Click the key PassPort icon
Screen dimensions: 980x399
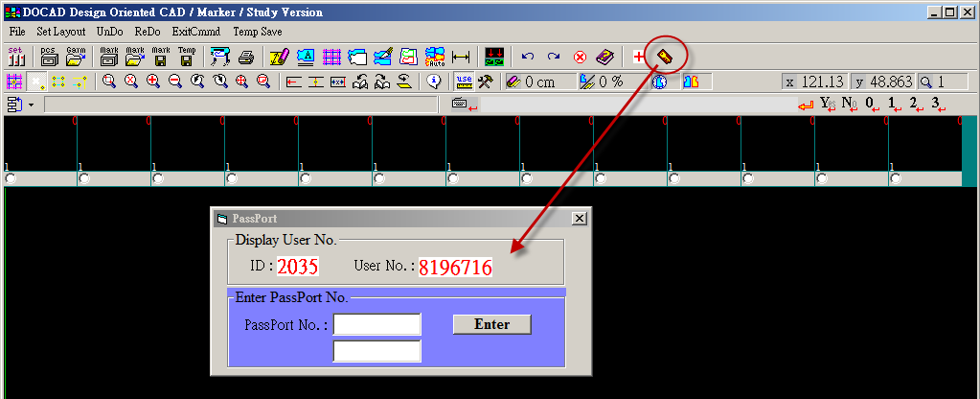click(665, 58)
